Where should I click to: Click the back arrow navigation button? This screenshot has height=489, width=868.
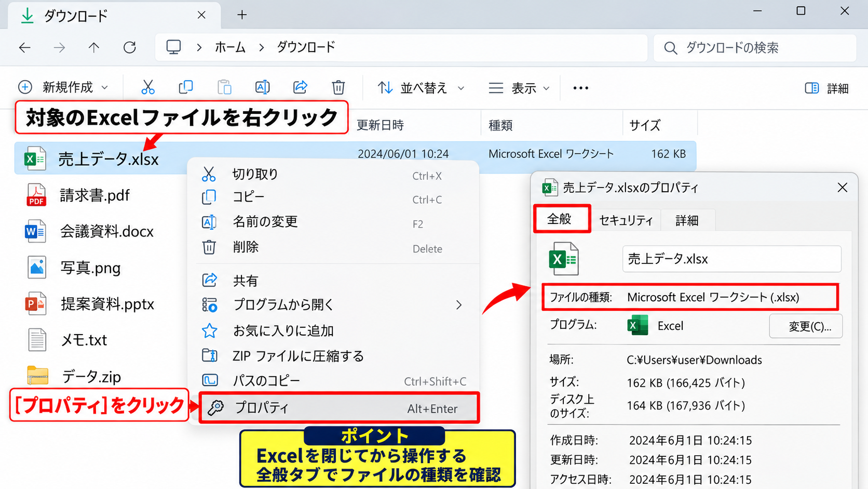[x=25, y=48]
